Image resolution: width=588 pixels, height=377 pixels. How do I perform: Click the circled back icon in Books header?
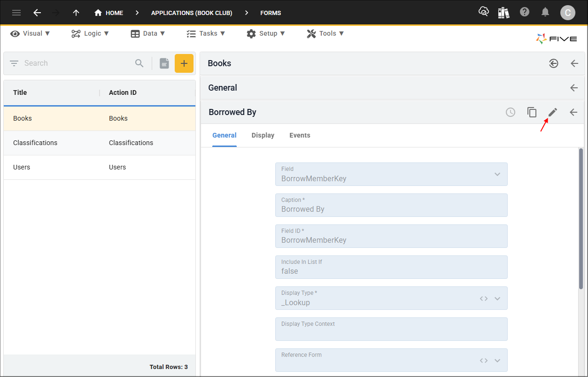pyautogui.click(x=554, y=63)
